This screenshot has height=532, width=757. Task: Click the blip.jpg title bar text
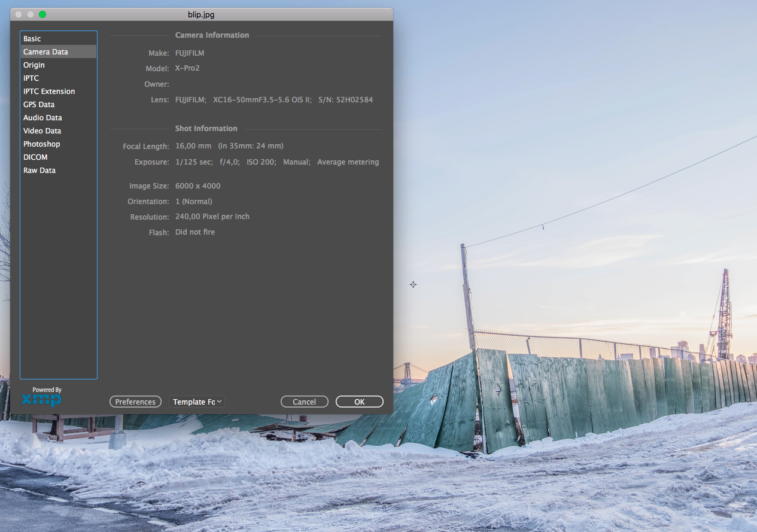[x=202, y=14]
